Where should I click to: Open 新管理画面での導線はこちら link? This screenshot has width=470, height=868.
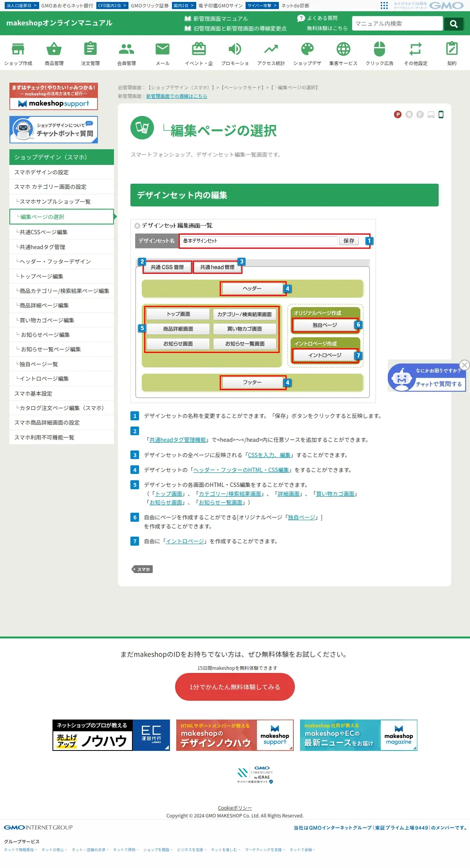(x=177, y=96)
